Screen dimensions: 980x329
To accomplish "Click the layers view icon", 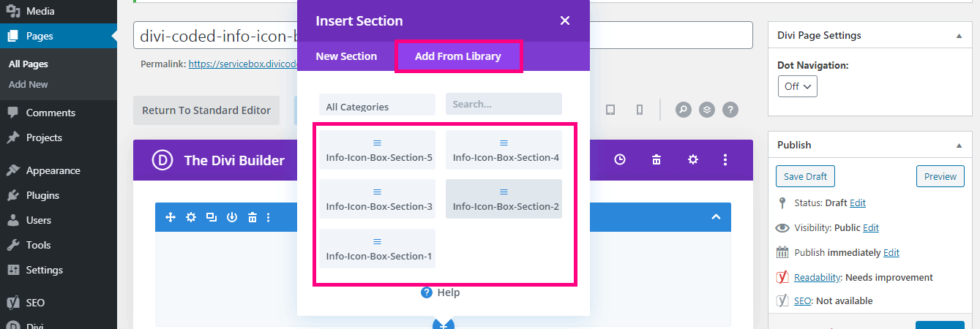I will 706,110.
